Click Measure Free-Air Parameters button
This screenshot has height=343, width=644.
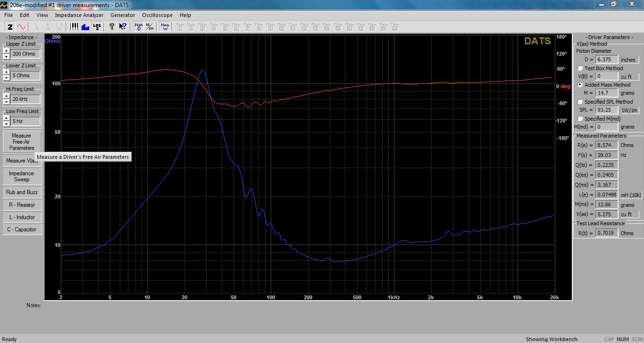pyautogui.click(x=22, y=142)
